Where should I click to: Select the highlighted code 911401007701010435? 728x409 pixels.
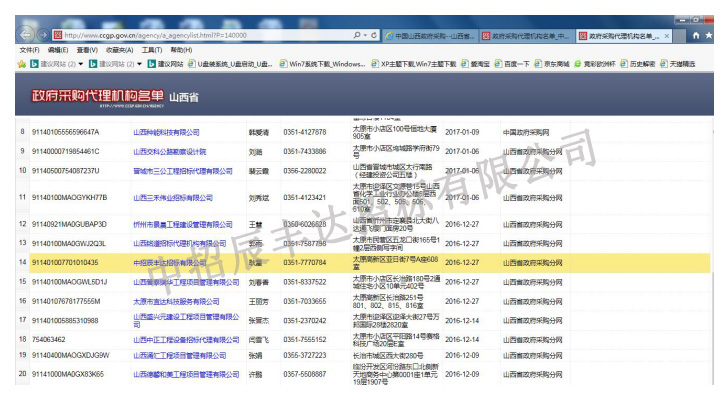click(65, 263)
